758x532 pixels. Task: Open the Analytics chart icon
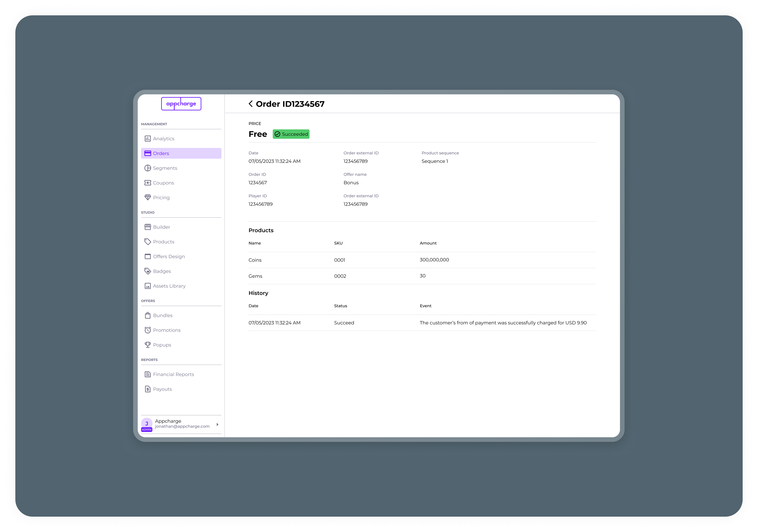(x=147, y=139)
